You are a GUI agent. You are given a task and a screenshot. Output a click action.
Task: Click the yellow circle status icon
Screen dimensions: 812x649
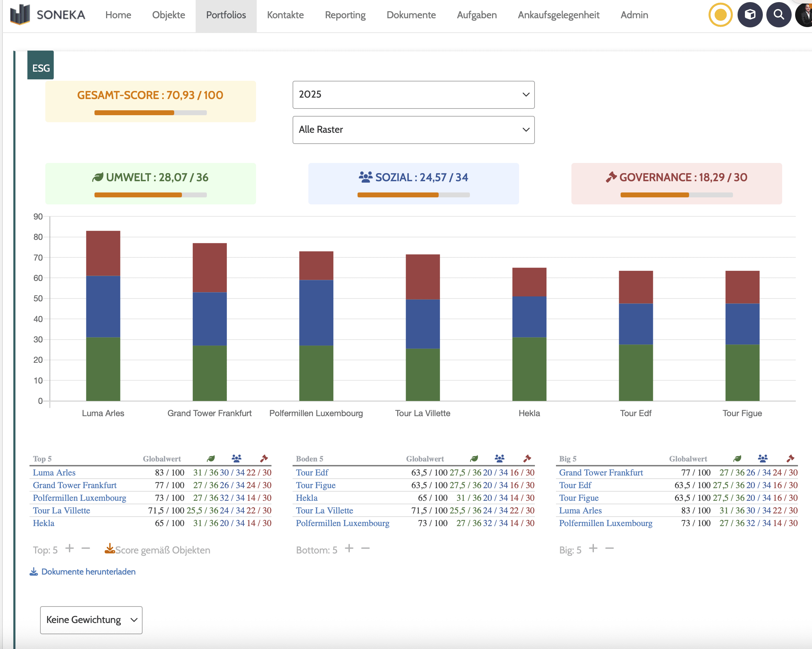pyautogui.click(x=720, y=15)
